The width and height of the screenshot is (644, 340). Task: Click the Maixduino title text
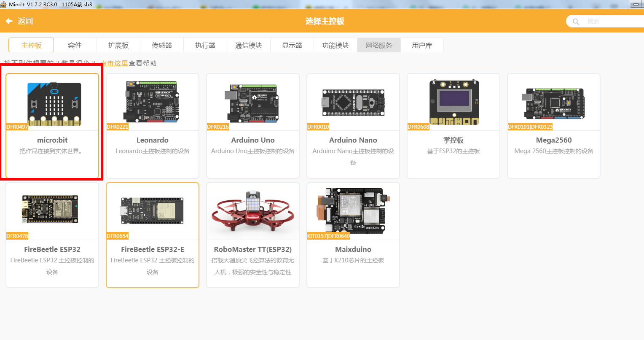tap(353, 249)
